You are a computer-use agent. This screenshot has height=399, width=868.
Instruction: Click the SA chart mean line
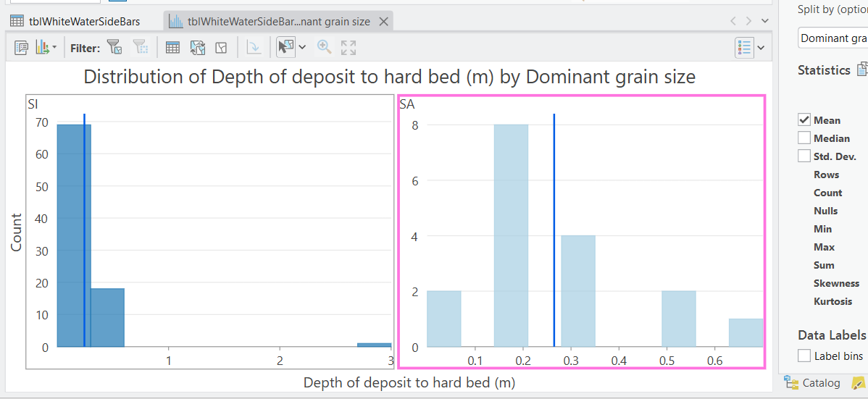pyautogui.click(x=554, y=230)
